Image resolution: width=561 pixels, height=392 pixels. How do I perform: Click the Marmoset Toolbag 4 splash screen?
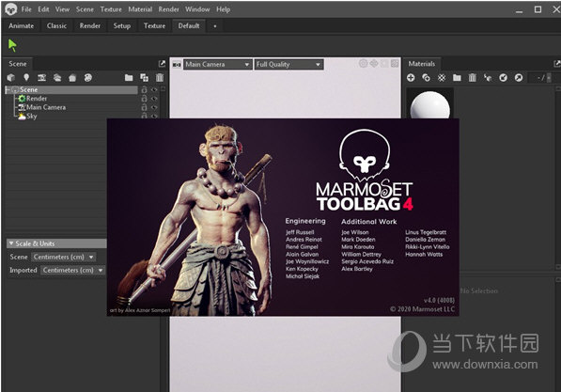tap(283, 217)
